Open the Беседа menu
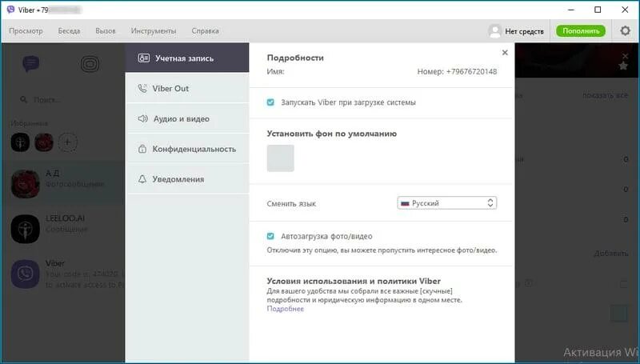 click(x=69, y=30)
